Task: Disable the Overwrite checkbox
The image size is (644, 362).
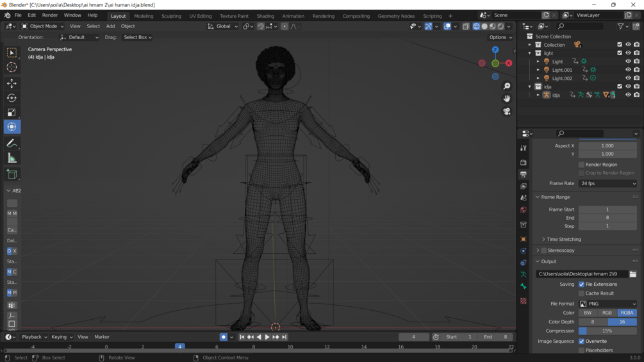Action: pyautogui.click(x=582, y=341)
